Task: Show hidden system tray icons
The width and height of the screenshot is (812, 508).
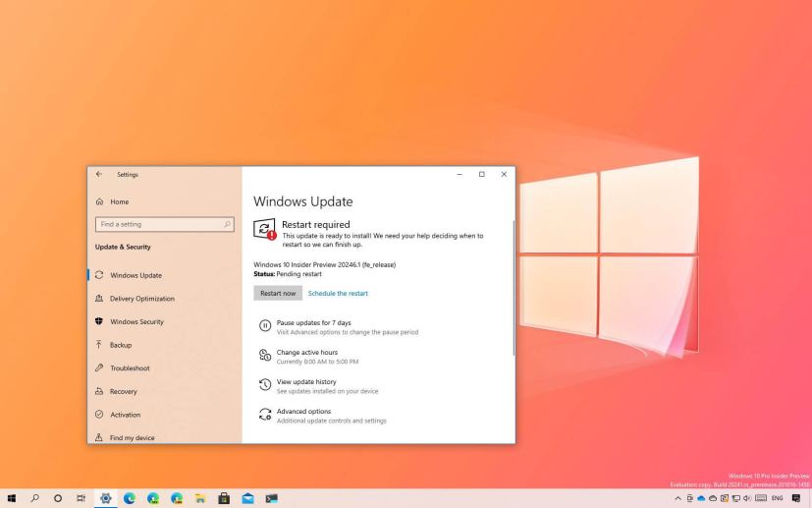Action: [x=678, y=498]
